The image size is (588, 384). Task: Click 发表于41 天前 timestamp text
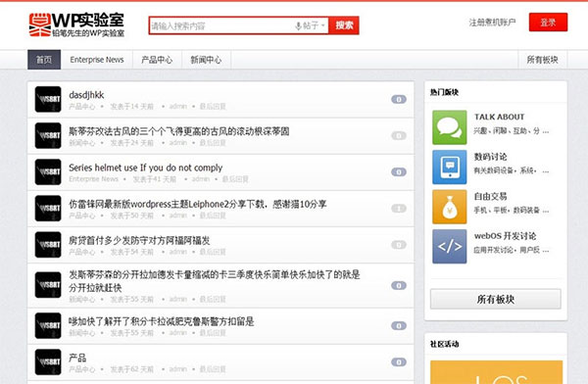(155, 179)
